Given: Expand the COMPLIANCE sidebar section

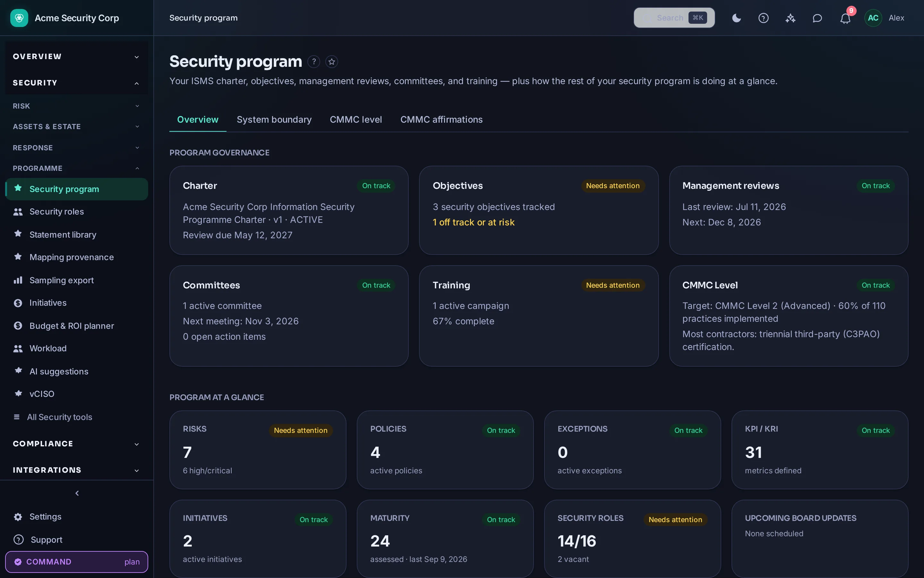Looking at the screenshot, I should (76, 444).
